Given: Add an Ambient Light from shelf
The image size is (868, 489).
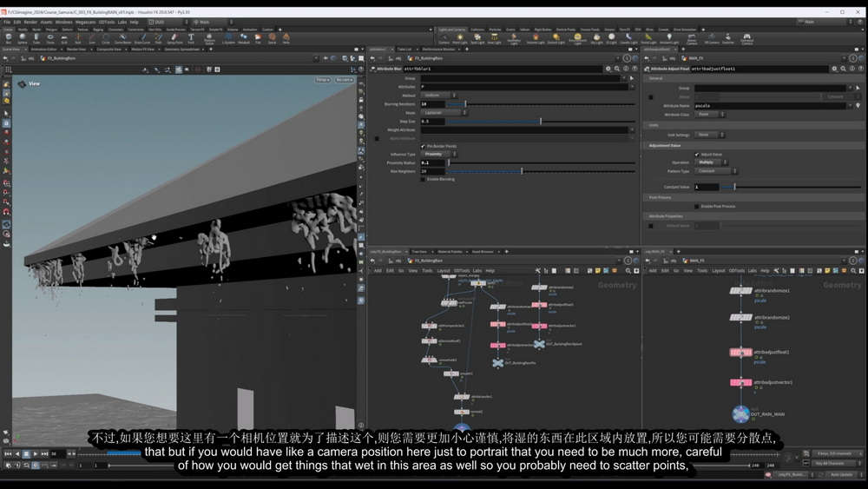Looking at the screenshot, I should (x=668, y=38).
